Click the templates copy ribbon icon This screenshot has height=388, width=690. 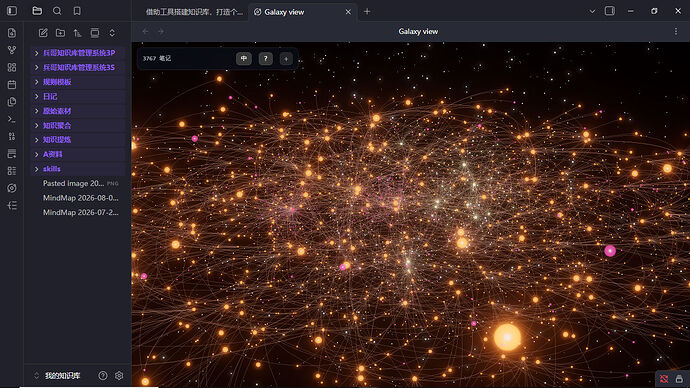coord(12,102)
